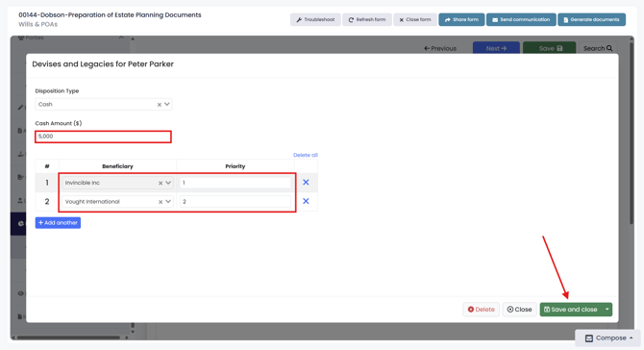Delete this devise entry

[481, 310]
